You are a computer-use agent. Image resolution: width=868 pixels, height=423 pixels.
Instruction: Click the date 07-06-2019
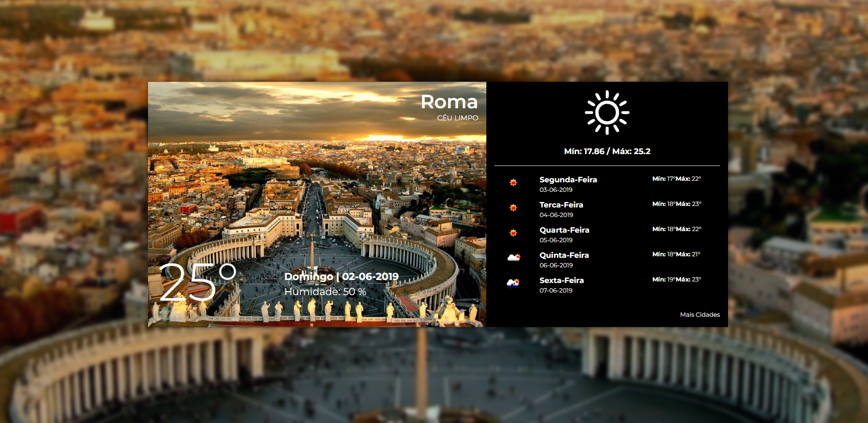coord(556,291)
